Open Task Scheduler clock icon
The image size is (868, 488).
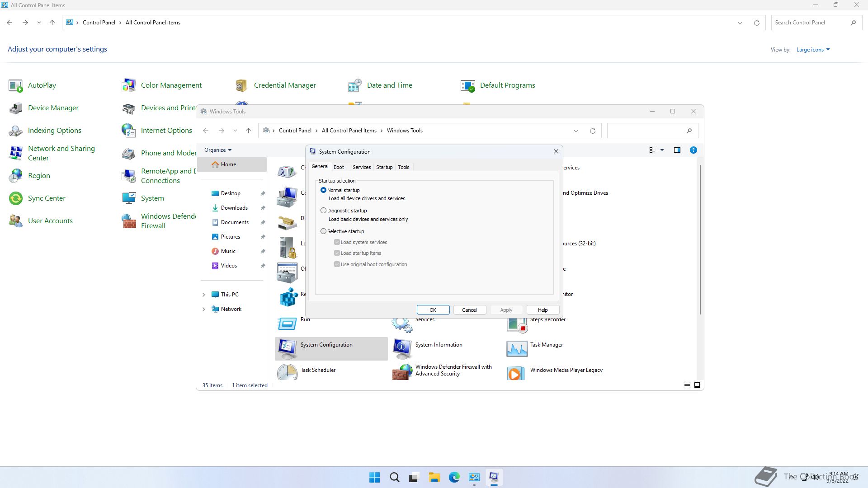tap(287, 372)
